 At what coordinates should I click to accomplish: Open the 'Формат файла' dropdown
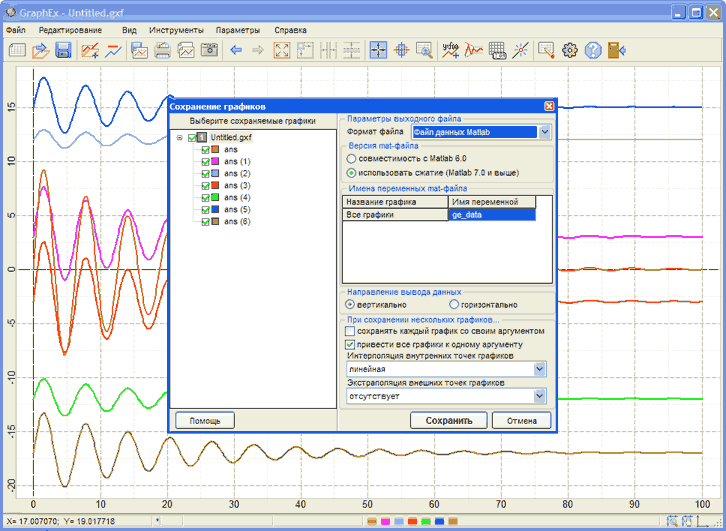(x=545, y=132)
